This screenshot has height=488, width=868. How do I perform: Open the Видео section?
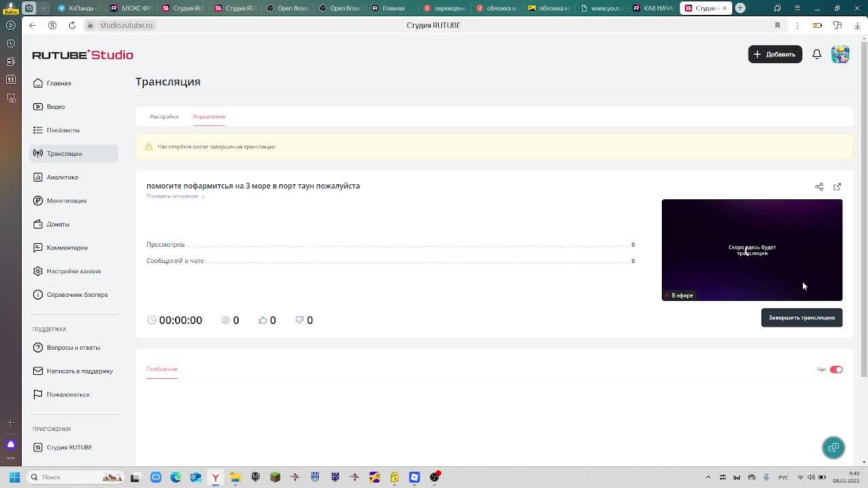(x=56, y=106)
